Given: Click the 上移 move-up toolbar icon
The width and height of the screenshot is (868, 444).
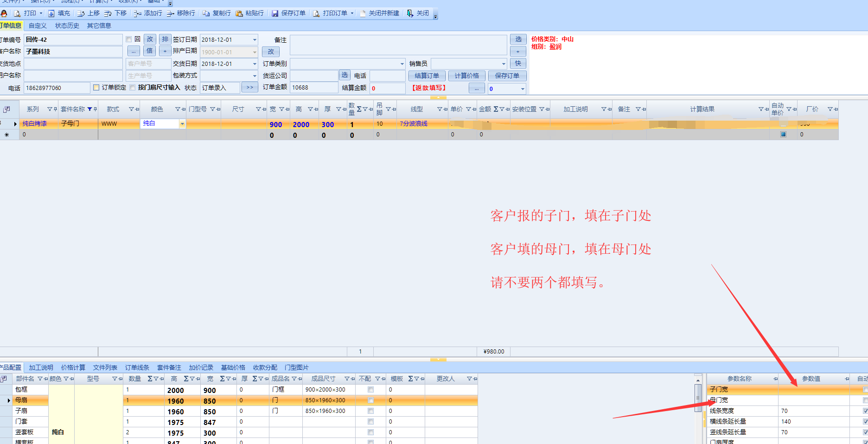Looking at the screenshot, I should tap(81, 13).
